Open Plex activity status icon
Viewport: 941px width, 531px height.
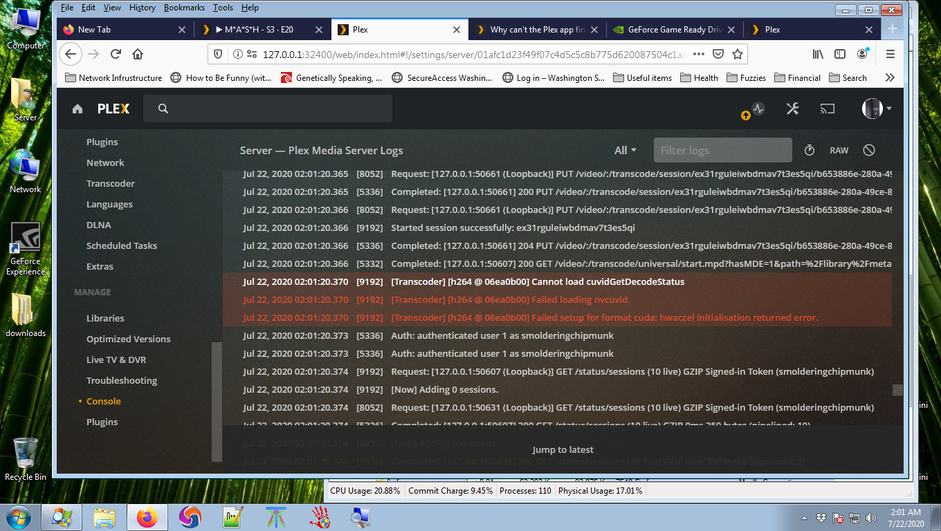click(x=758, y=109)
